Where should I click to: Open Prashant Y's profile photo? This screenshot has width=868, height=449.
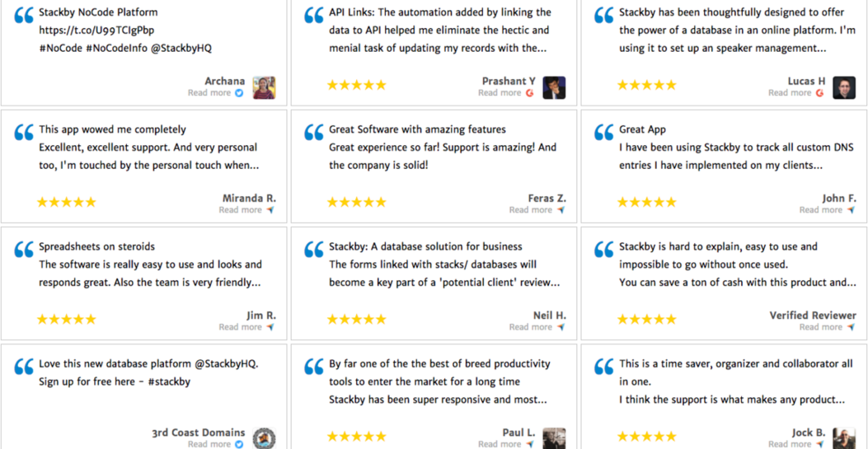tap(554, 87)
